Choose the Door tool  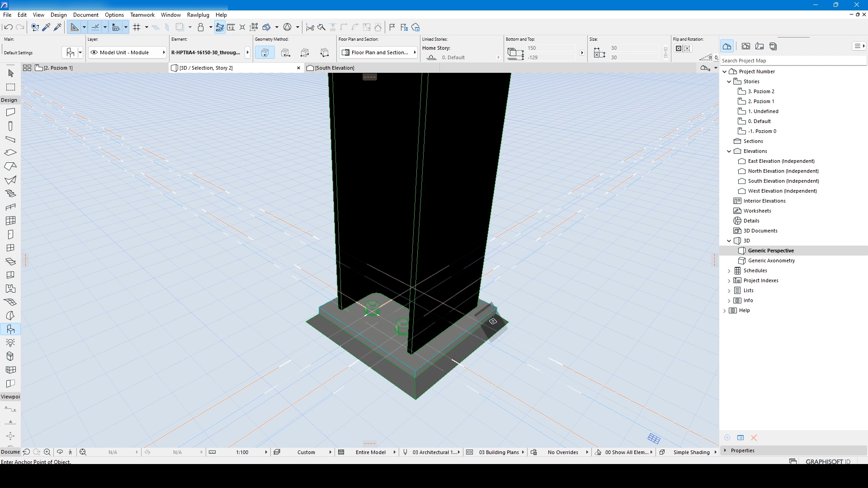pyautogui.click(x=10, y=234)
